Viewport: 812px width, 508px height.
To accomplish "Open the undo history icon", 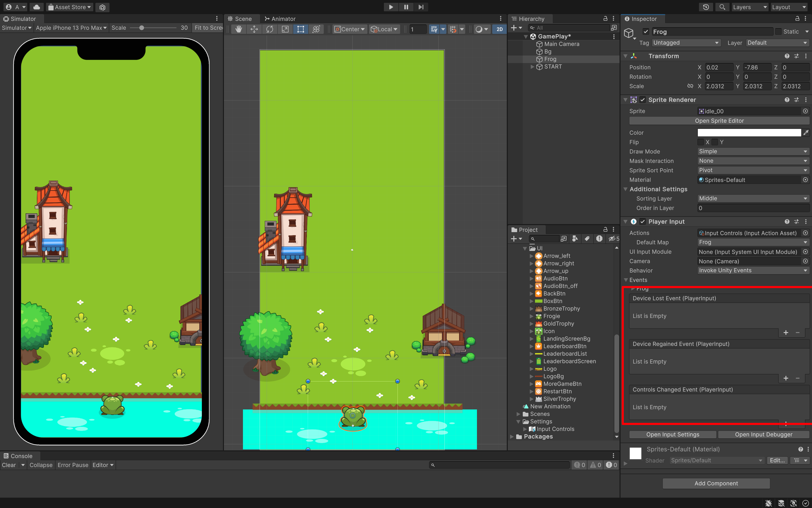I will click(x=706, y=7).
